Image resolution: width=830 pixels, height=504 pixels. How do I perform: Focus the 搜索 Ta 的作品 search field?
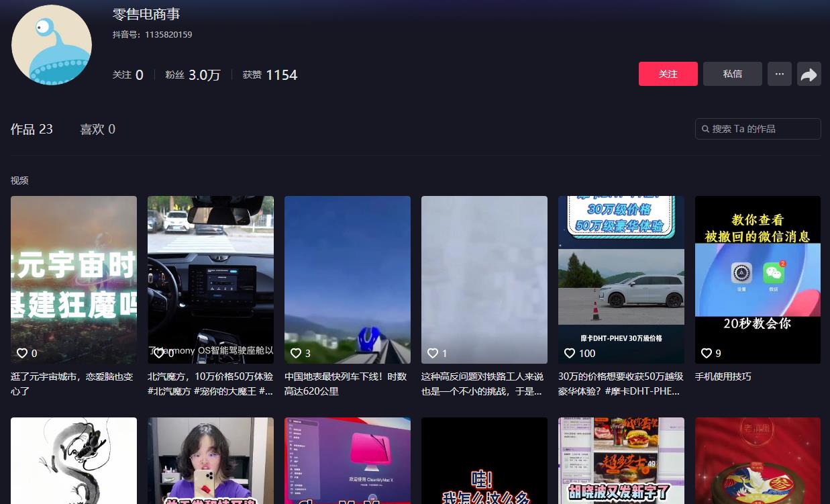pos(758,129)
